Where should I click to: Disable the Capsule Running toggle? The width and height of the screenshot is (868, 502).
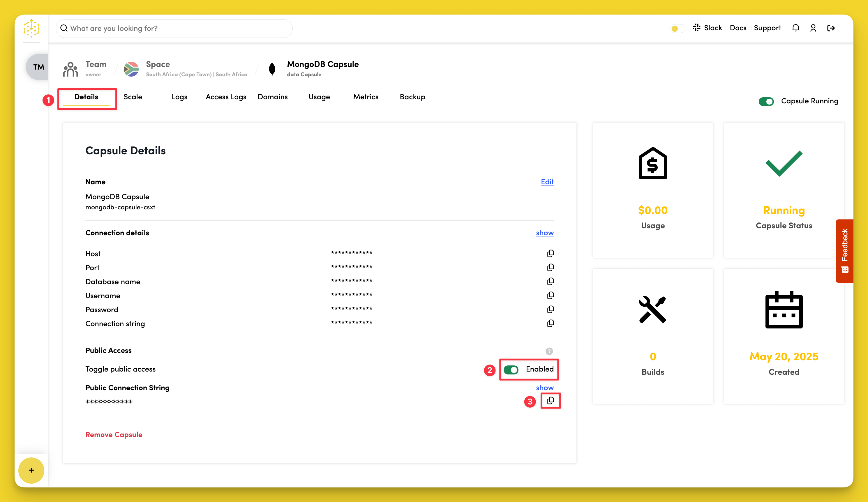pos(766,101)
